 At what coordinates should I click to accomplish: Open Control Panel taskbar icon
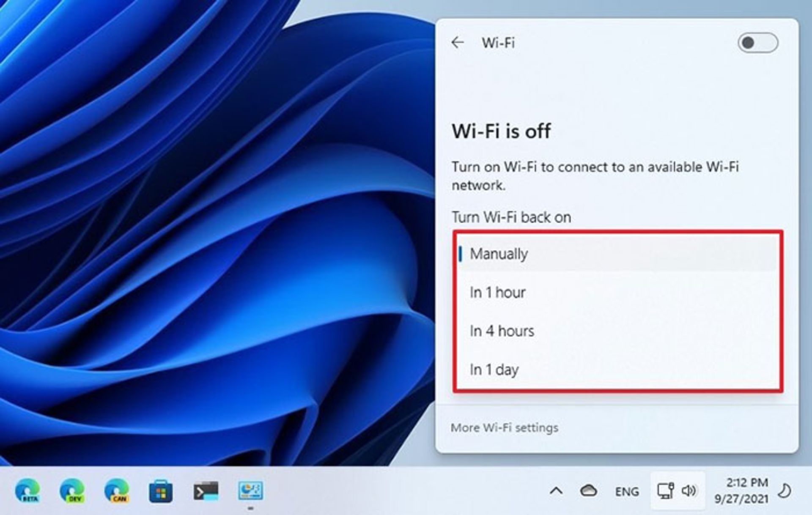250,491
